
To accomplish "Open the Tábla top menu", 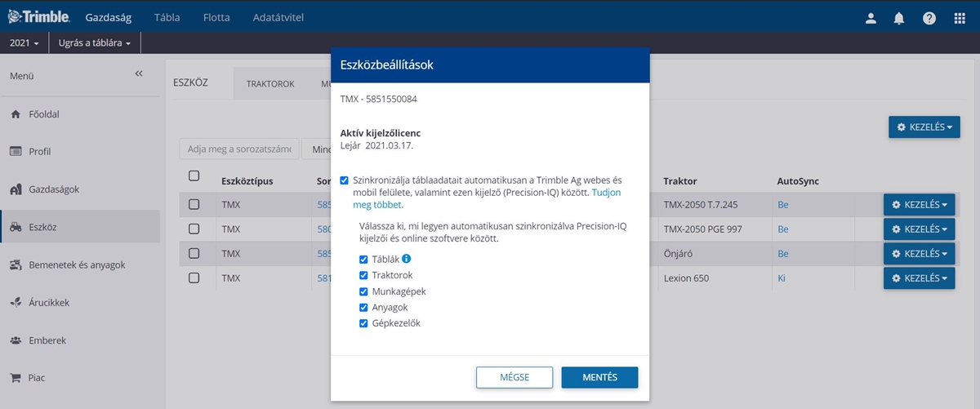I will [x=167, y=18].
